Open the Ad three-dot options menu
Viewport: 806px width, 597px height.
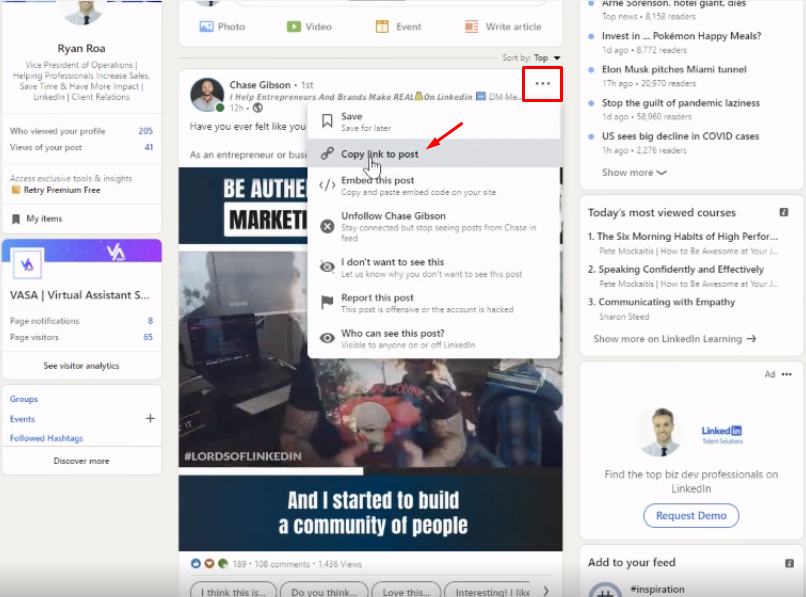pyautogui.click(x=786, y=374)
